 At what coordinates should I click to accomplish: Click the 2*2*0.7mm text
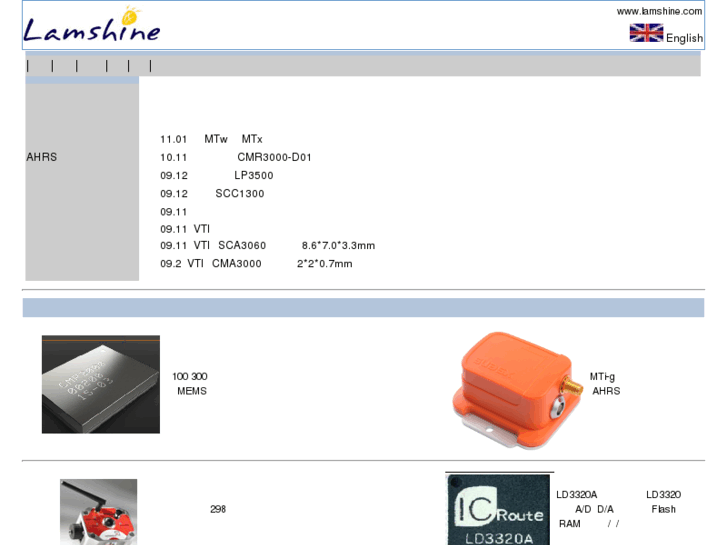click(x=325, y=263)
